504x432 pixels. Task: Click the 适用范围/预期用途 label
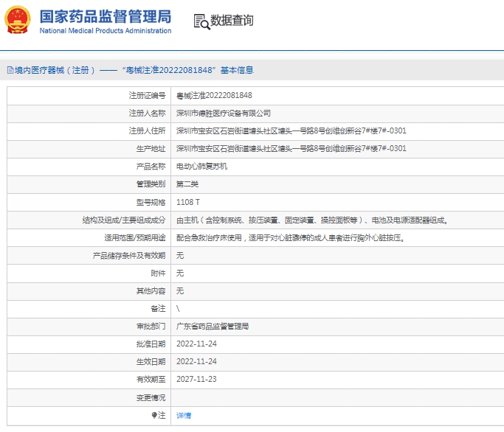(135, 237)
